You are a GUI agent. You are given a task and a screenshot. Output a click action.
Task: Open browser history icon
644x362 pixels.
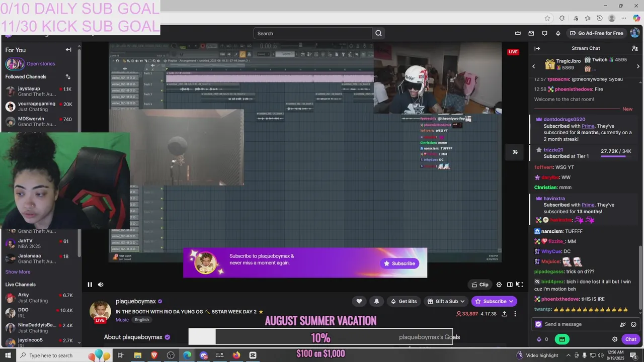tap(600, 18)
